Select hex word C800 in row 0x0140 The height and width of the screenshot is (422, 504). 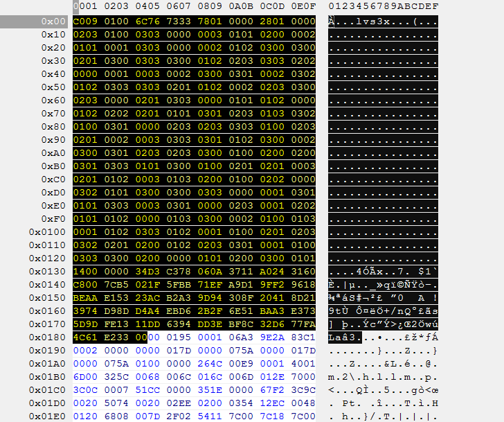click(85, 285)
